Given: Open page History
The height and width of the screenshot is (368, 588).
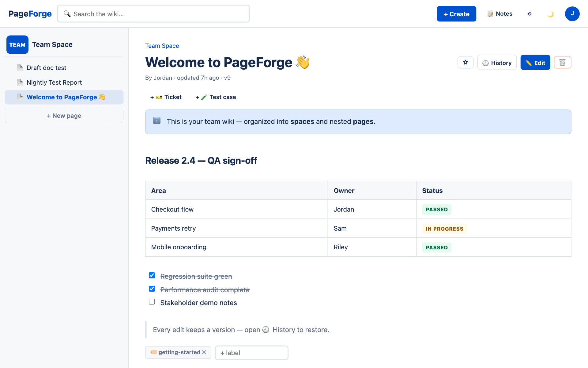Looking at the screenshot, I should pyautogui.click(x=497, y=63).
